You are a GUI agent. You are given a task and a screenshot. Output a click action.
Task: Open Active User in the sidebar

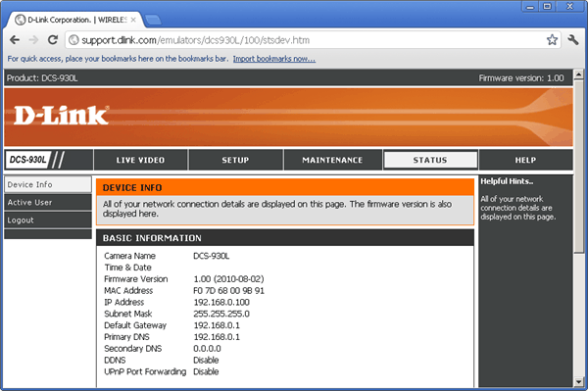click(48, 203)
